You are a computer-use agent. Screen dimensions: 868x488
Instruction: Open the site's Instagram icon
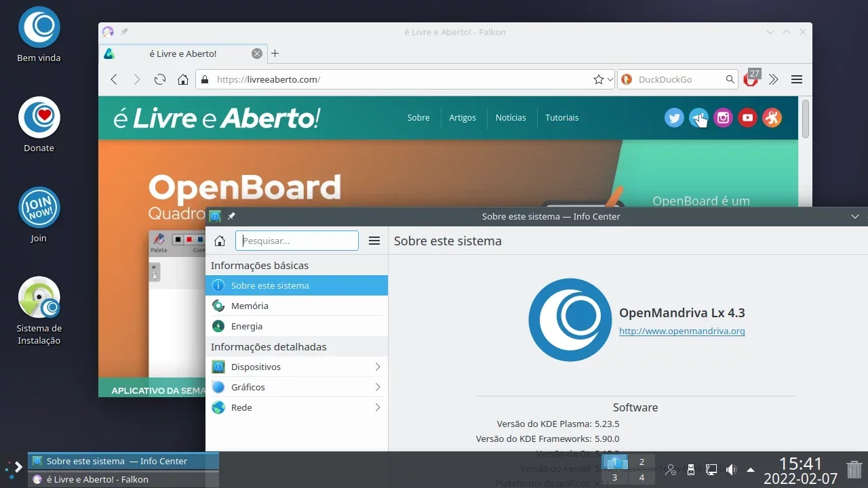723,118
